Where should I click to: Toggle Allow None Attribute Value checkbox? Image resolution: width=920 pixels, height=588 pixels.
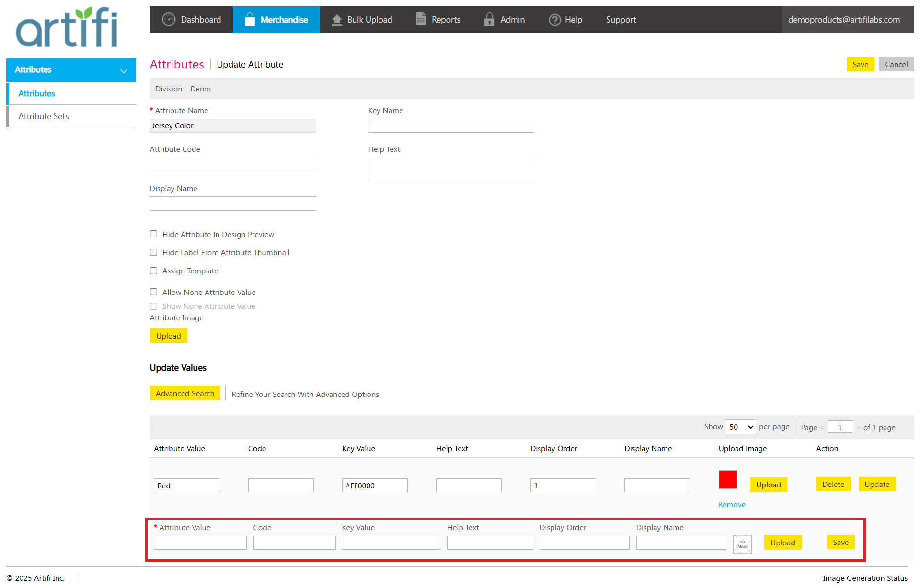(154, 292)
